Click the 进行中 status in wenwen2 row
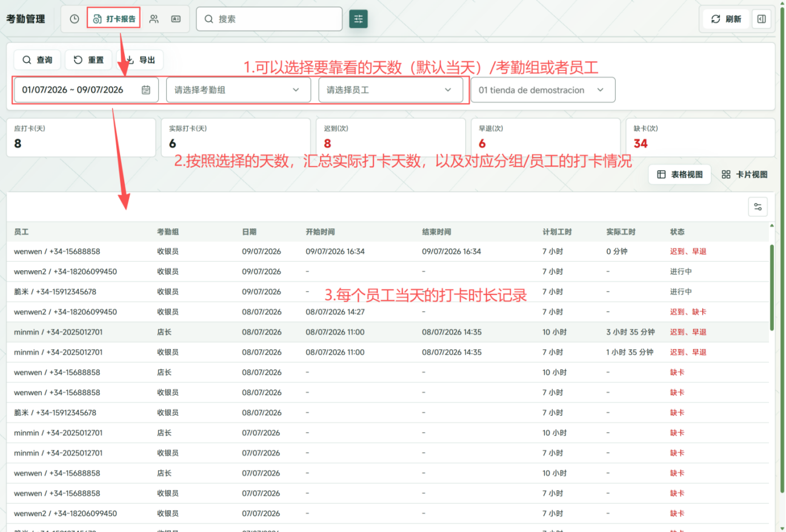The image size is (786, 532). [681, 271]
